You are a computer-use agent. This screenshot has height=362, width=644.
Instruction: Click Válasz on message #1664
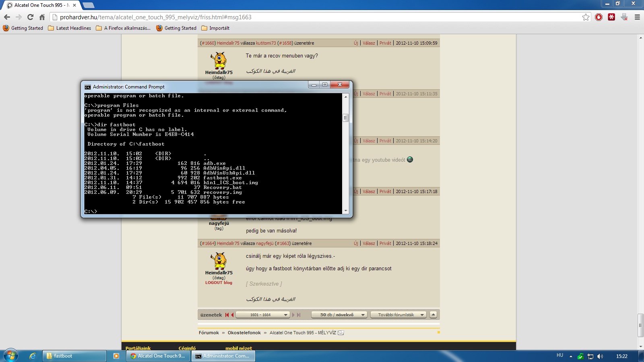click(x=369, y=243)
